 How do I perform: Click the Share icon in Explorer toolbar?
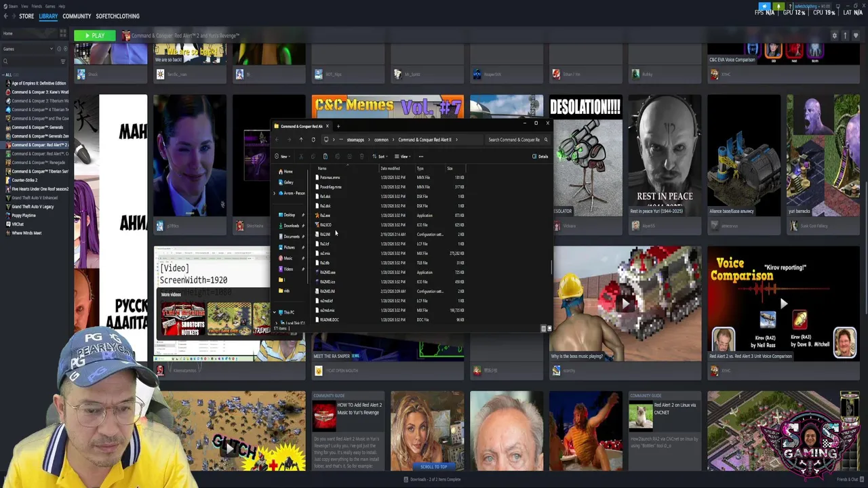349,157
